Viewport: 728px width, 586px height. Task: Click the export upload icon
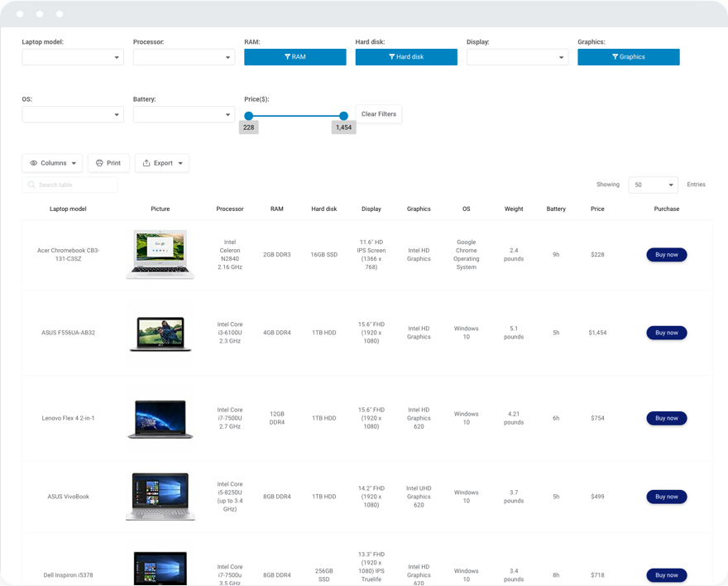(146, 163)
